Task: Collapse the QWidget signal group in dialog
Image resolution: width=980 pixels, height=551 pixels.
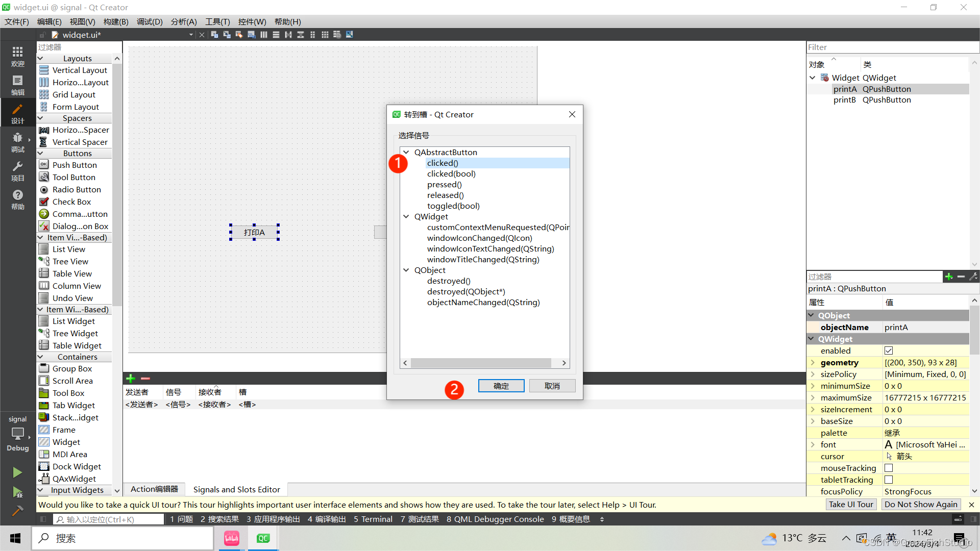Action: pyautogui.click(x=406, y=216)
